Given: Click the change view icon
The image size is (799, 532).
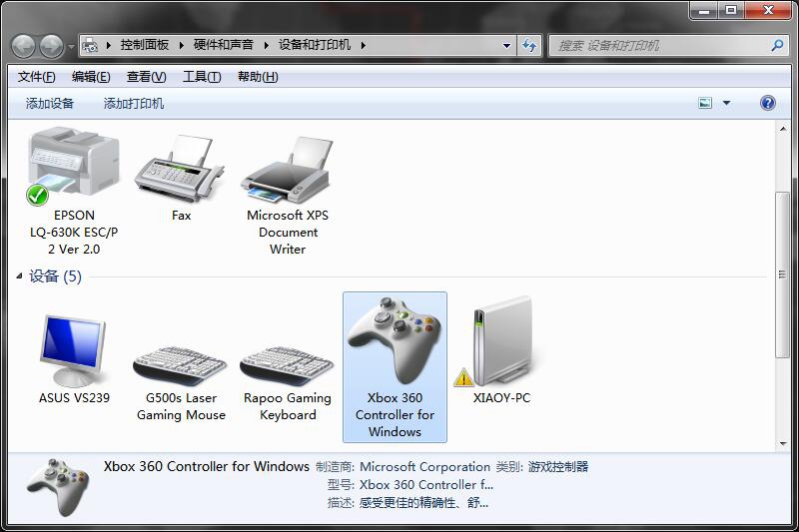Looking at the screenshot, I should coord(705,103).
